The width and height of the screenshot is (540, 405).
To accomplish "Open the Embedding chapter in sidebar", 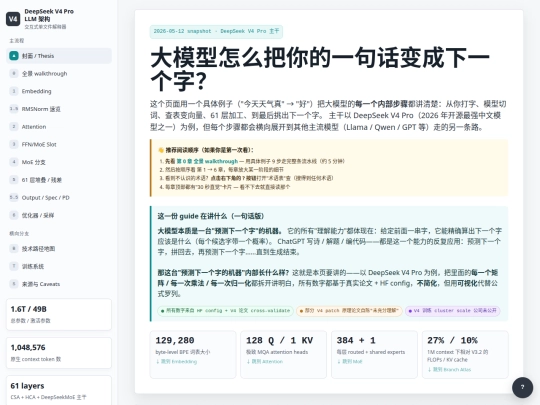I will [59, 91].
